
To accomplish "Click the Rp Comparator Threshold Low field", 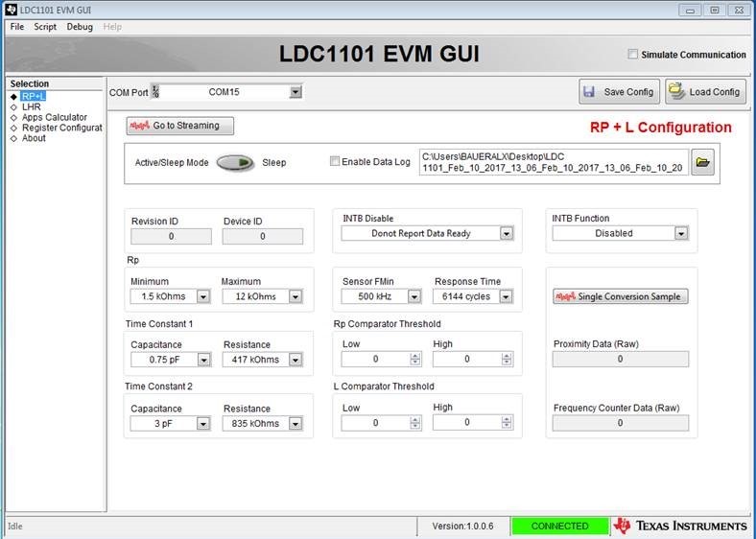I will [x=375, y=359].
